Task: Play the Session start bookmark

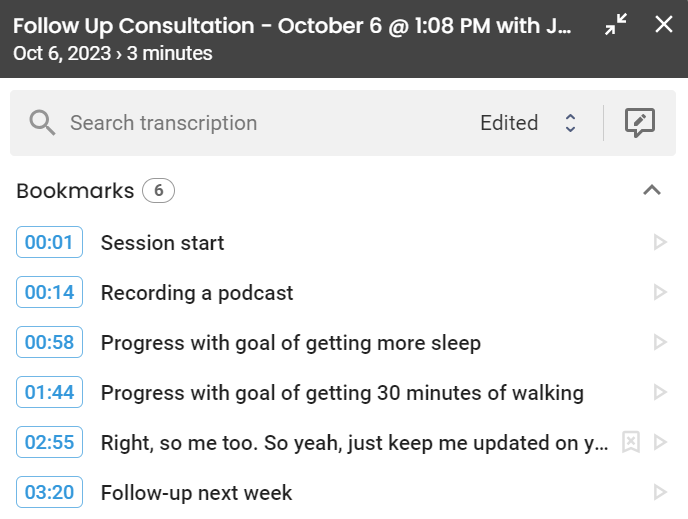Action: tap(660, 242)
